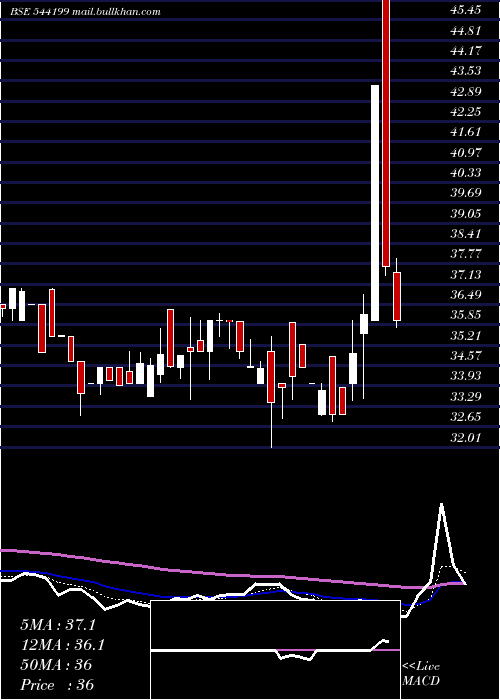Click the Price : 36 readout
This screenshot has width=500, height=700.
[57, 685]
